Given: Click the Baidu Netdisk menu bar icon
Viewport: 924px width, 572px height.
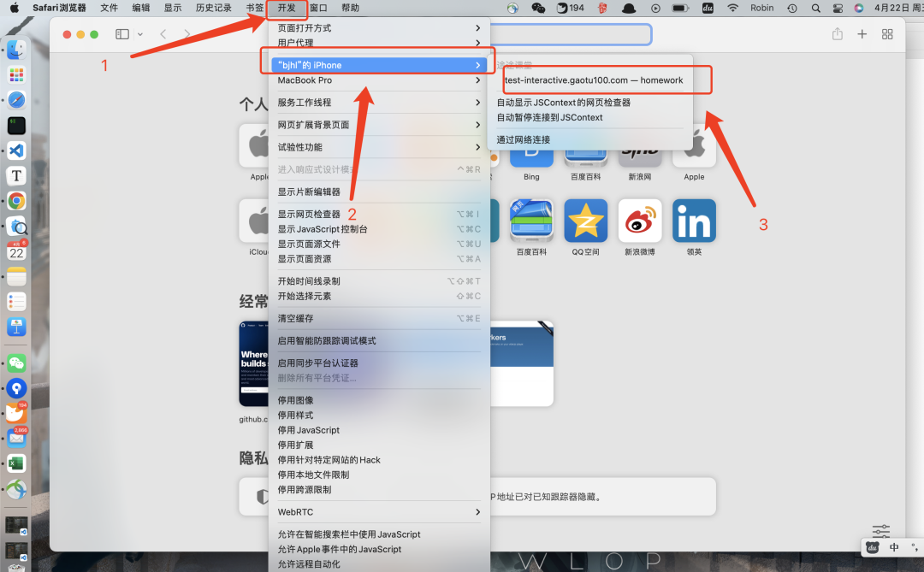Looking at the screenshot, I should [708, 8].
